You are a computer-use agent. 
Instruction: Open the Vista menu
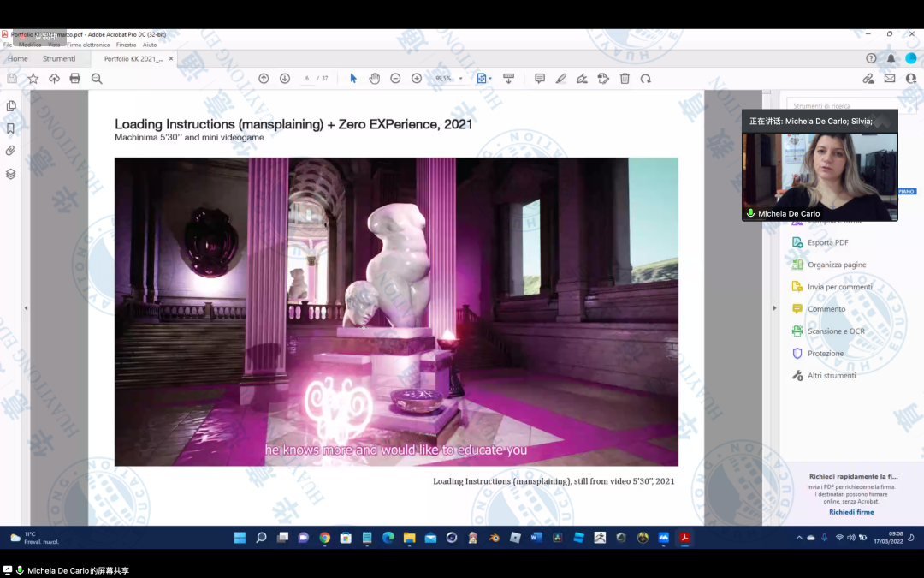point(54,45)
